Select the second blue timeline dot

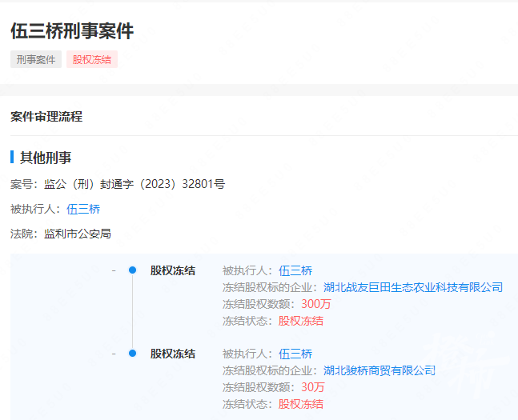(133, 354)
